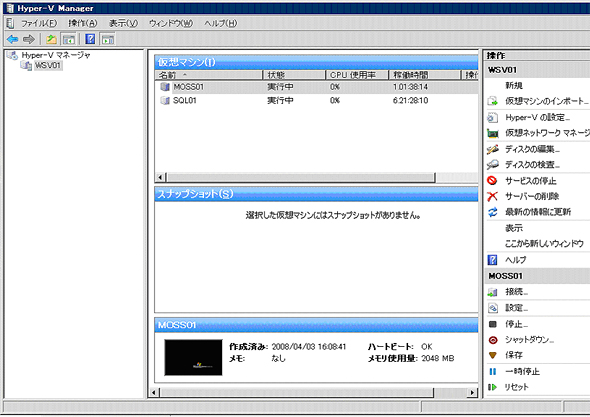Click the 一時停止 pause icon

(493, 371)
